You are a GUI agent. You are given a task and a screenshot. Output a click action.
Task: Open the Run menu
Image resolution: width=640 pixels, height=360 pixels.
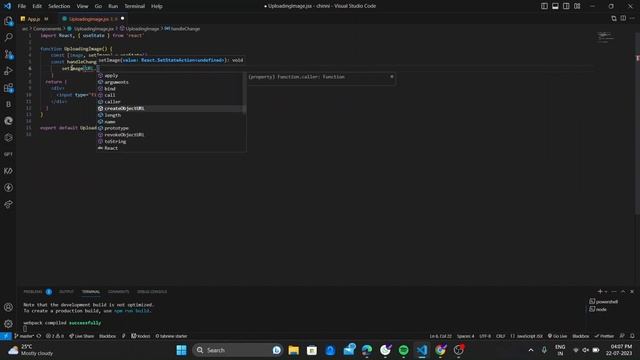[113, 6]
